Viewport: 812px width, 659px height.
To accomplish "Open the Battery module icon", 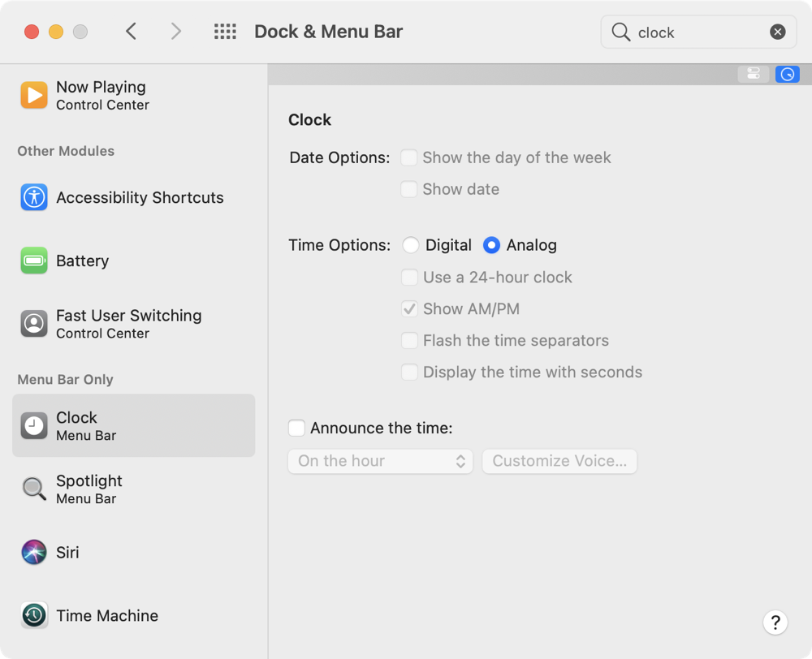I will 34,261.
